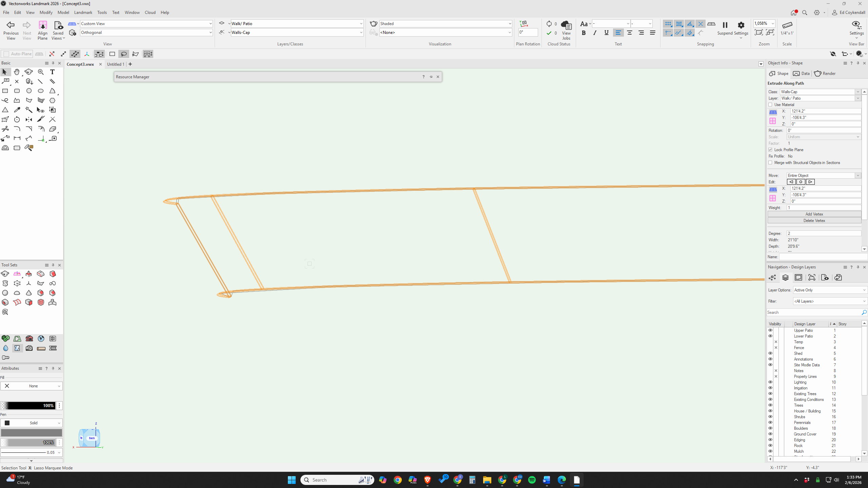Uncheck Lock Profile Plane
The image size is (868, 488).
tap(770, 150)
